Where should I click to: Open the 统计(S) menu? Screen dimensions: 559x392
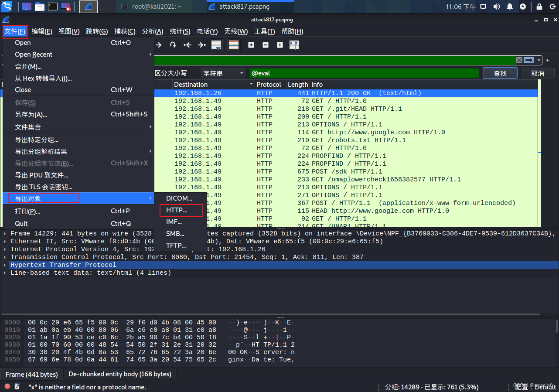[x=180, y=31]
